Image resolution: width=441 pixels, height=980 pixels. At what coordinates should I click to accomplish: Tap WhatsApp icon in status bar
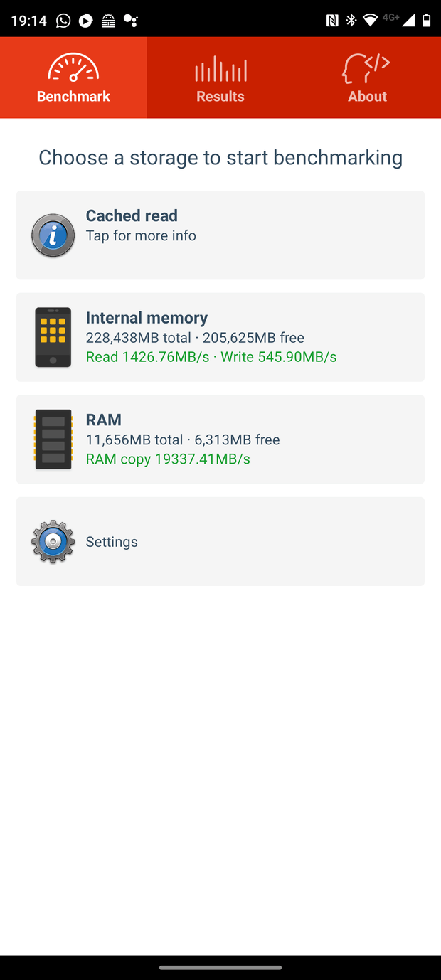[x=63, y=21]
